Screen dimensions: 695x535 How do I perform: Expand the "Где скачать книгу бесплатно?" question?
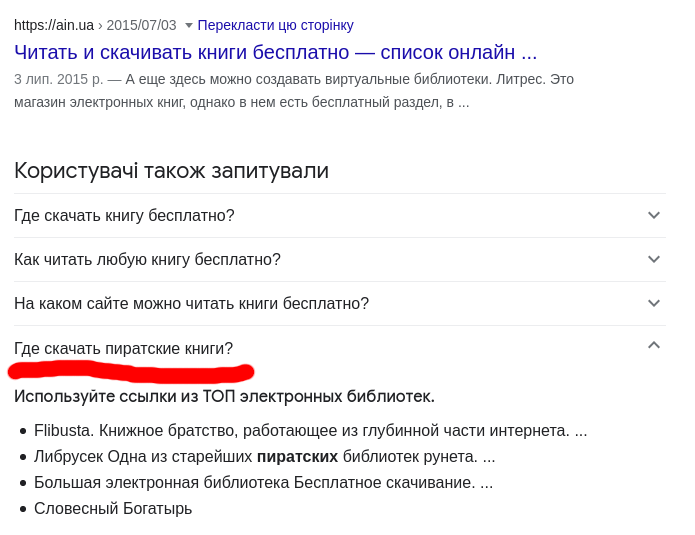pos(124,215)
